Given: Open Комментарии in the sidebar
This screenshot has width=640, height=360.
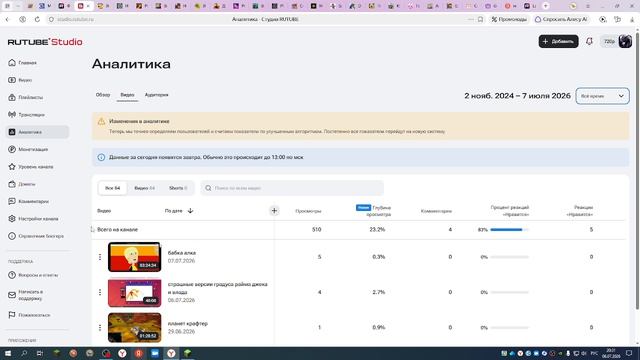Looking at the screenshot, I should pyautogui.click(x=29, y=201).
